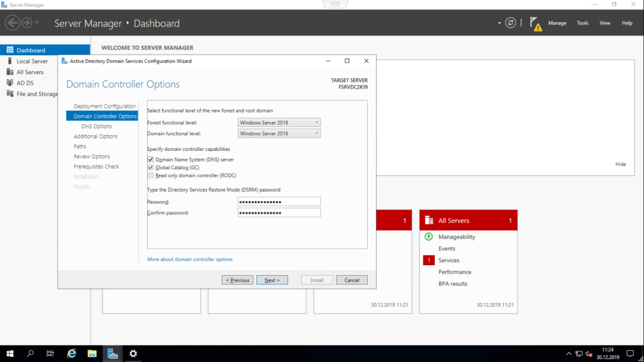
Task: Toggle Domain Name System (DNS) server checkbox
Action: coord(150,160)
